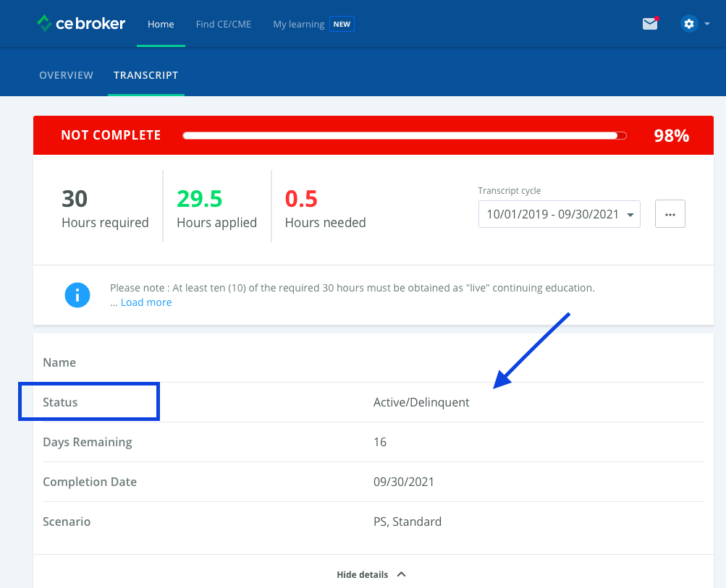Switch to the Overview tab
Viewport: 726px width, 588px height.
click(x=66, y=75)
